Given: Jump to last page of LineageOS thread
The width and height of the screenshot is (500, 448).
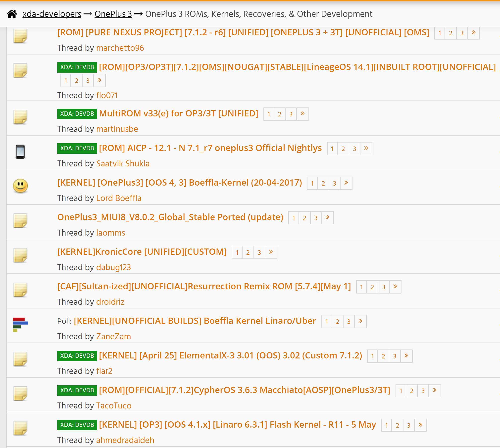Looking at the screenshot, I should pyautogui.click(x=100, y=80).
